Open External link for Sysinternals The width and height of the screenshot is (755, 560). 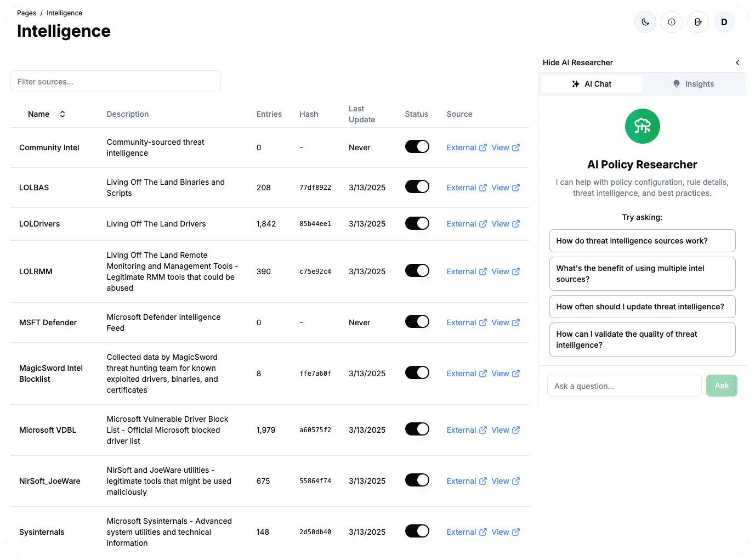467,532
